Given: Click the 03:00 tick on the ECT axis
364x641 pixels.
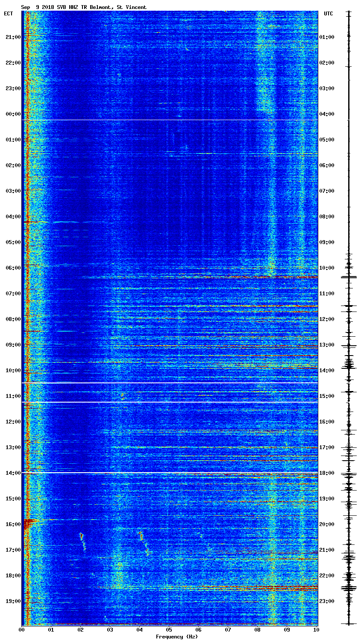Looking at the screenshot, I should (x=12, y=191).
